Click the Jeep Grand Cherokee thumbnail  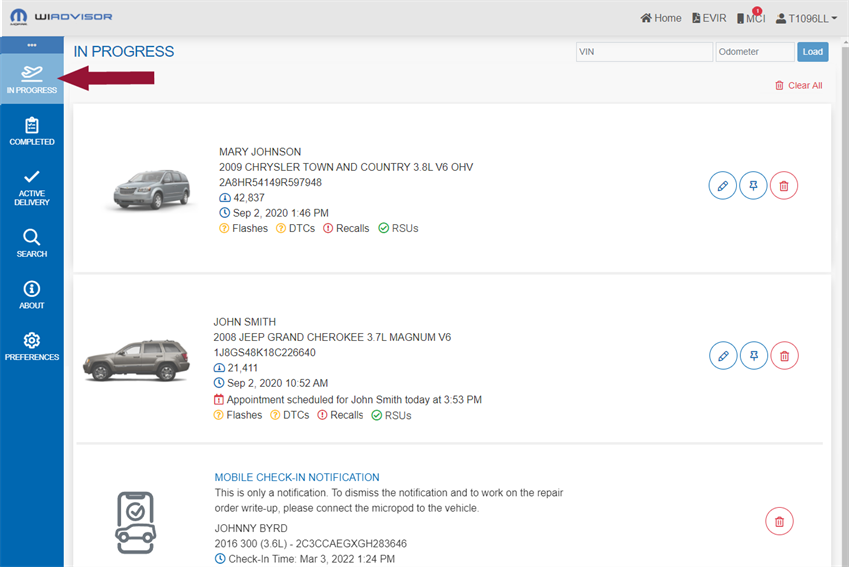(x=136, y=360)
